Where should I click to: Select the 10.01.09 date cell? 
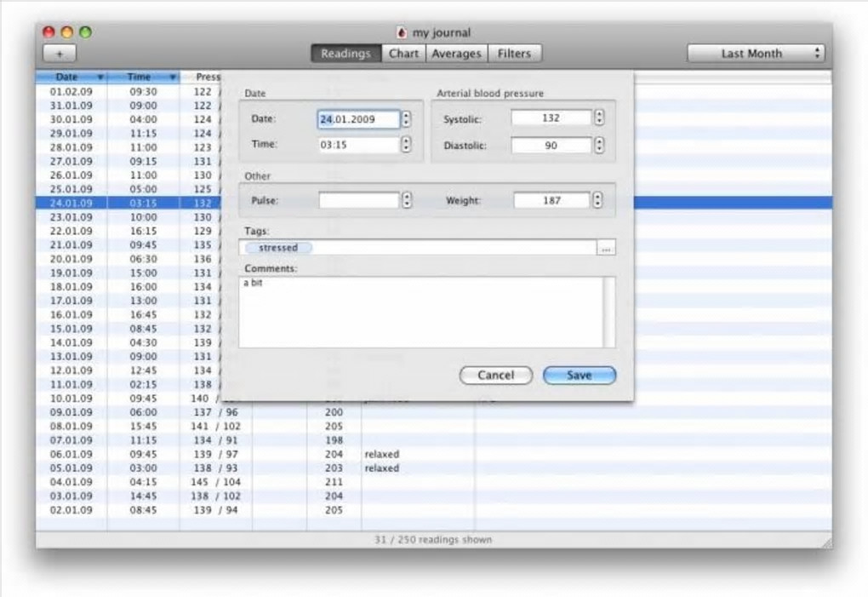point(71,399)
